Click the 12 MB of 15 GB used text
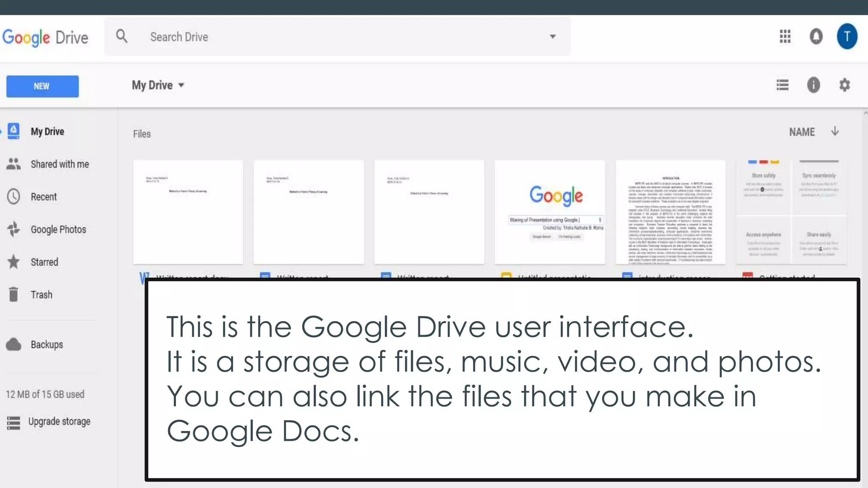 45,394
